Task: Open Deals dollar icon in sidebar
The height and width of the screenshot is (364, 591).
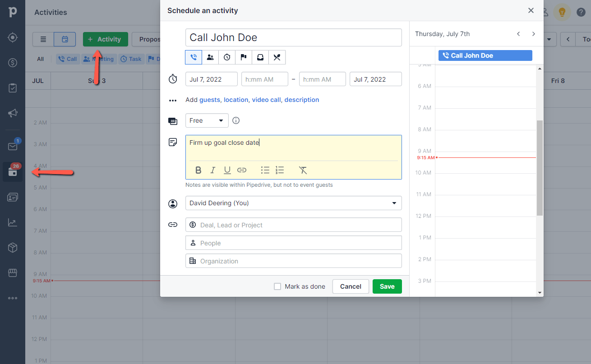Action: (13, 63)
